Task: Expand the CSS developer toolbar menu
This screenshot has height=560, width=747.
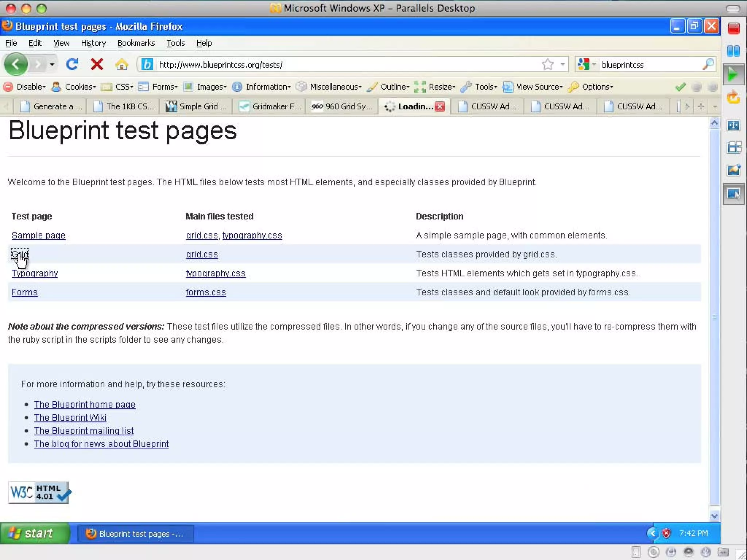Action: click(x=118, y=87)
